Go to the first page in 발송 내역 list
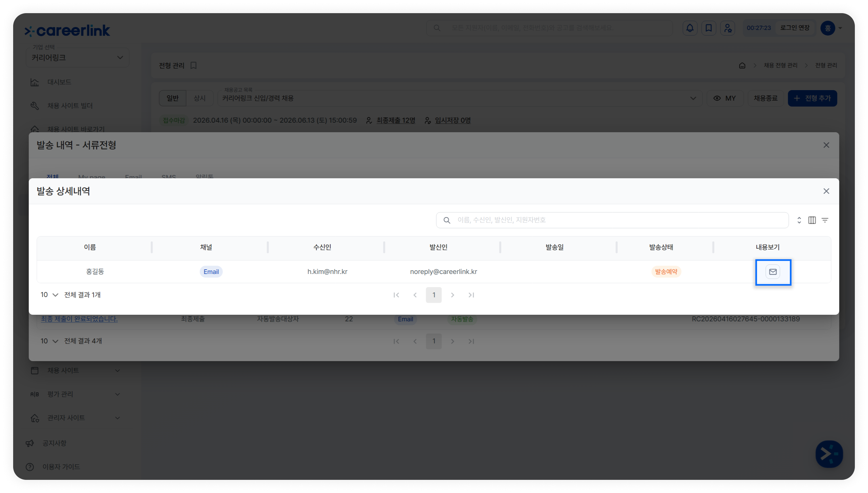The height and width of the screenshot is (493, 868). point(396,341)
